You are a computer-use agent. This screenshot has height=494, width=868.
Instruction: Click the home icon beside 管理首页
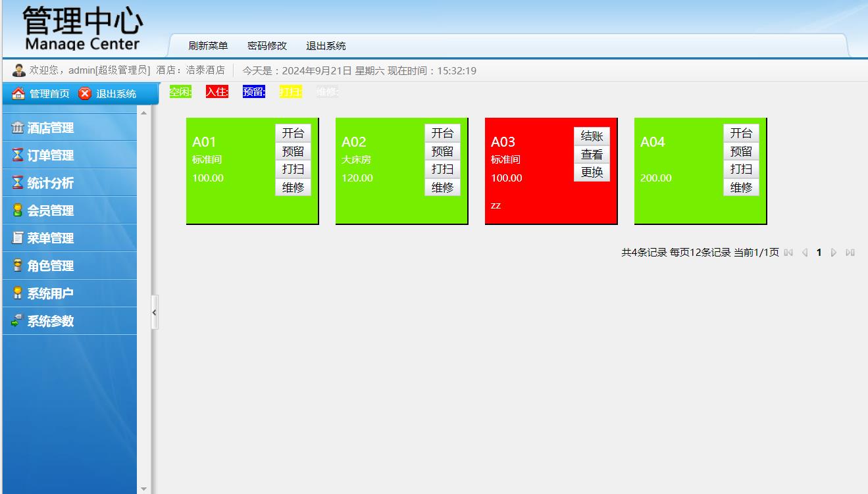(x=18, y=93)
